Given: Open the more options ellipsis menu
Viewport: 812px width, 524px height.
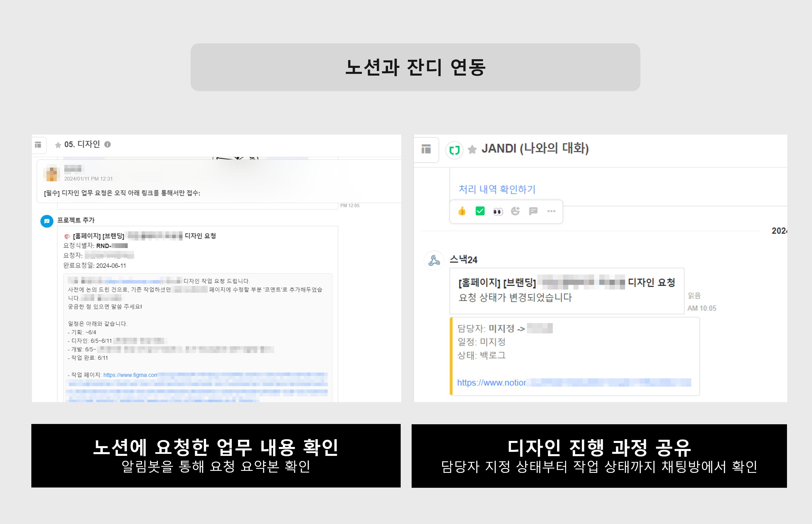Looking at the screenshot, I should click(x=551, y=211).
